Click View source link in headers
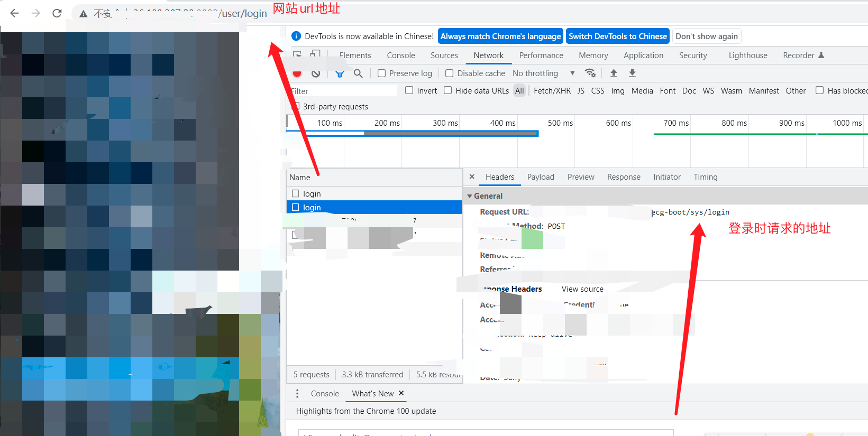This screenshot has width=868, height=436. [582, 289]
